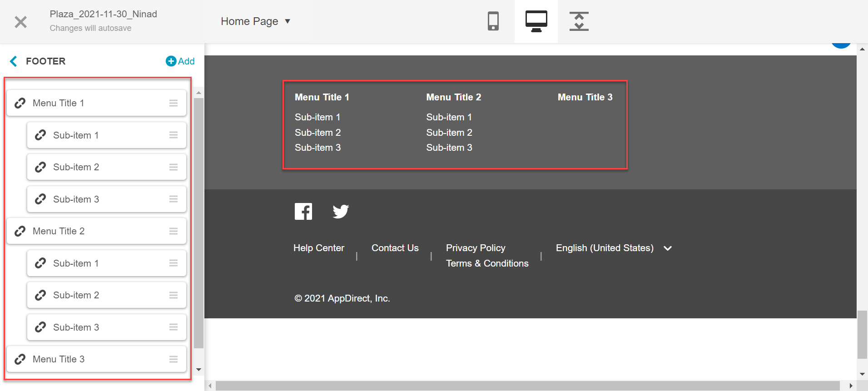
Task: Click sidebar scrollbar up arrow
Action: (198, 93)
